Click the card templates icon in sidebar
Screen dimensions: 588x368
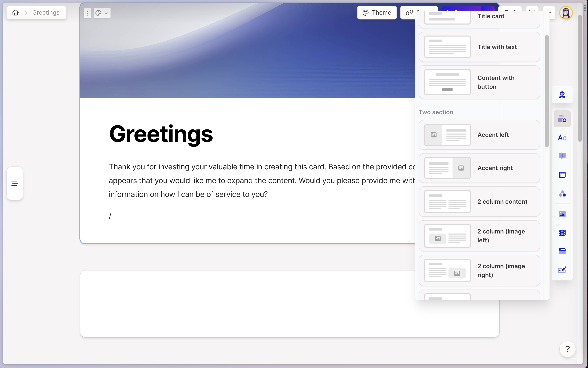[x=562, y=119]
